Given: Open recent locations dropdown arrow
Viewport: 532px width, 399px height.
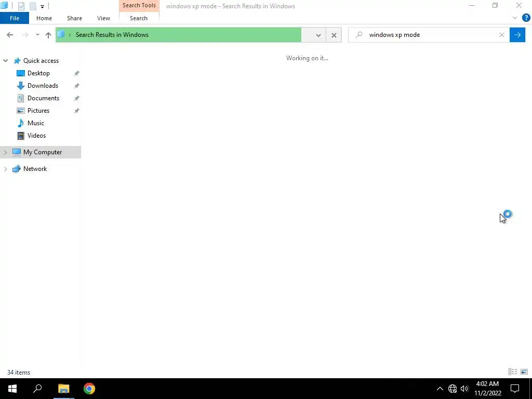Looking at the screenshot, I should (x=37, y=35).
